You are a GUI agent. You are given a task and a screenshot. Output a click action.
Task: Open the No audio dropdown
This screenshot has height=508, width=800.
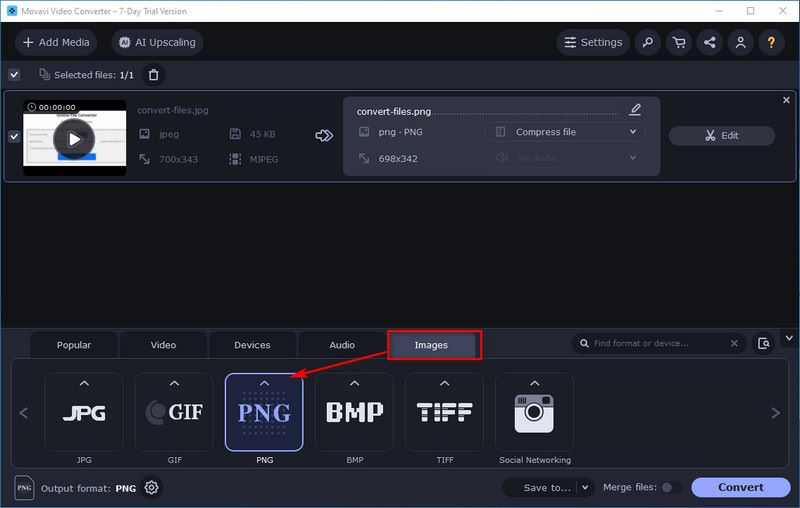coord(565,158)
